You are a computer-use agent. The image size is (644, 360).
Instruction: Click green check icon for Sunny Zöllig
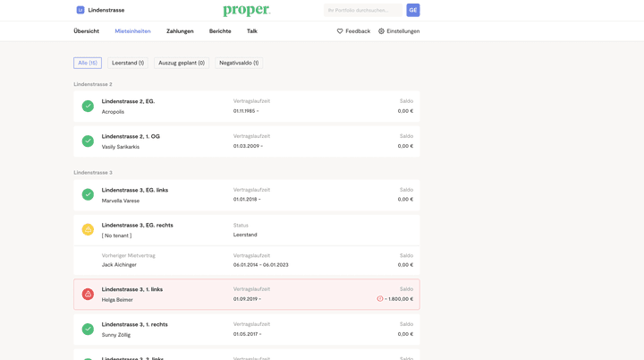point(88,329)
